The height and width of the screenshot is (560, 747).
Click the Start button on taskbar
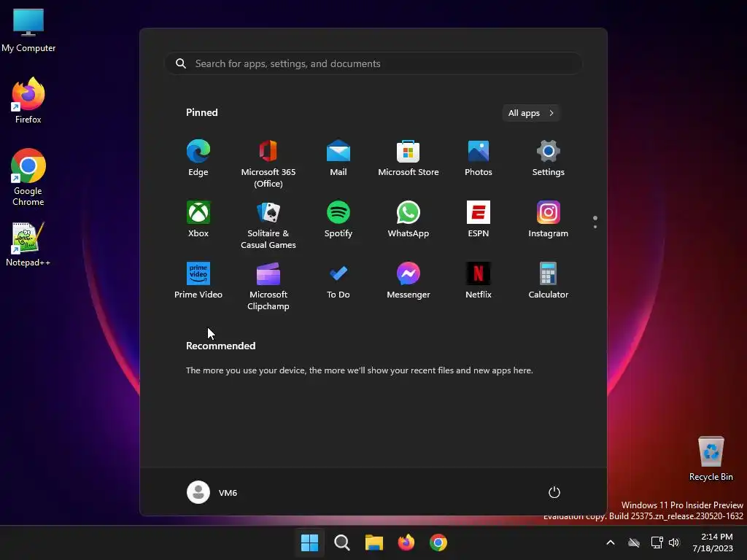tap(309, 542)
